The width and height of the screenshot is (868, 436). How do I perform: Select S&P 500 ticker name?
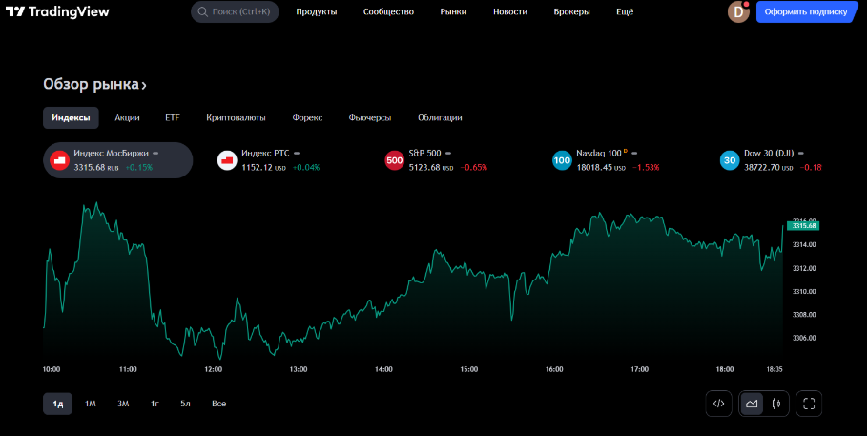425,153
